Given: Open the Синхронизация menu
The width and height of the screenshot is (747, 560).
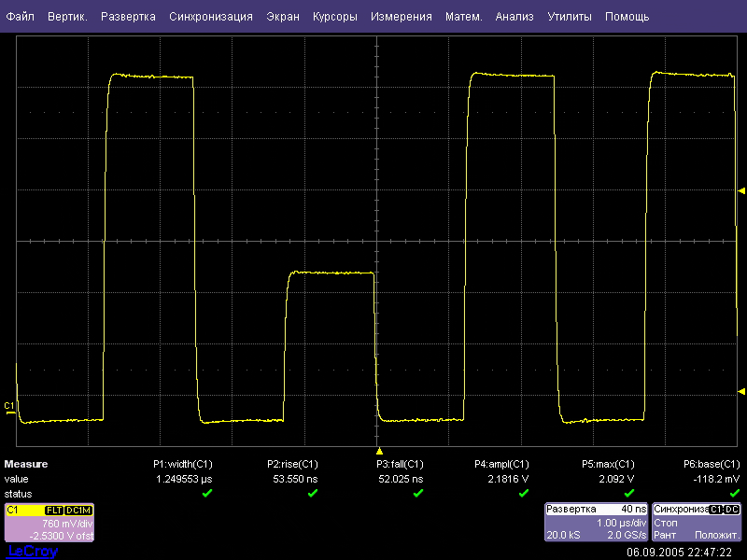Looking at the screenshot, I should coord(211,17).
